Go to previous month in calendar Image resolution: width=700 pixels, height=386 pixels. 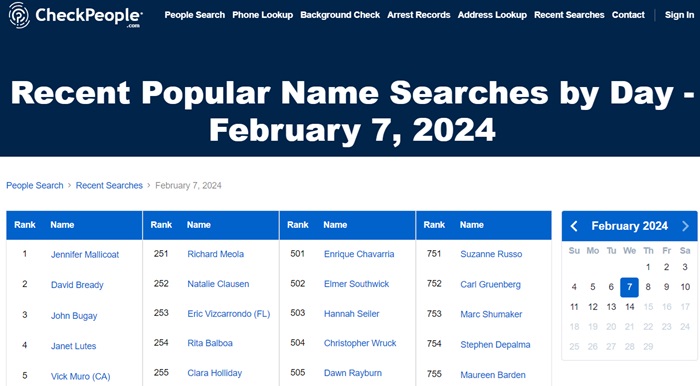[575, 226]
